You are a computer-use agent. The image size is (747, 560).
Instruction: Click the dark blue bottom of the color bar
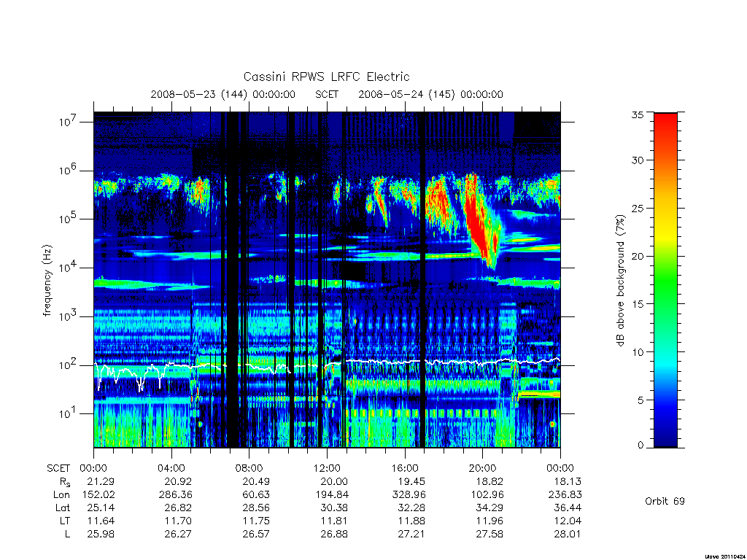click(x=665, y=438)
